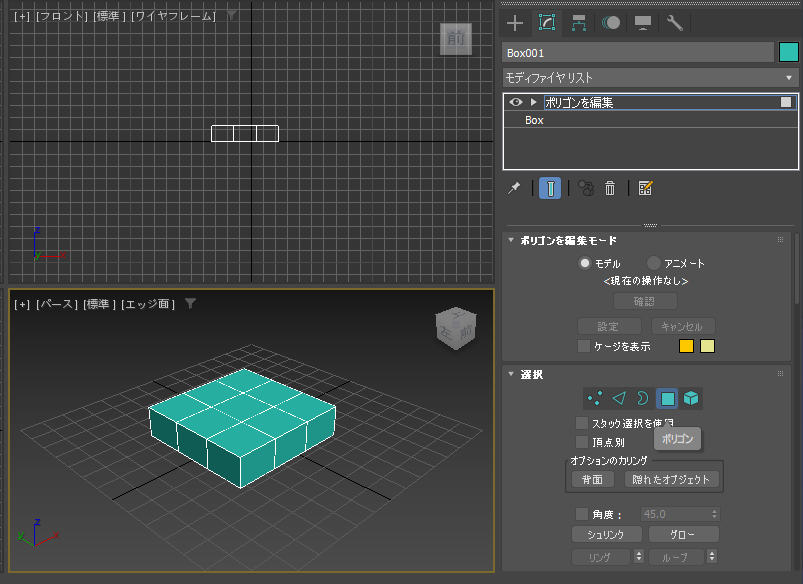Select Vertex sub-object level icon
Screen dimensions: 803x584
tap(595, 398)
